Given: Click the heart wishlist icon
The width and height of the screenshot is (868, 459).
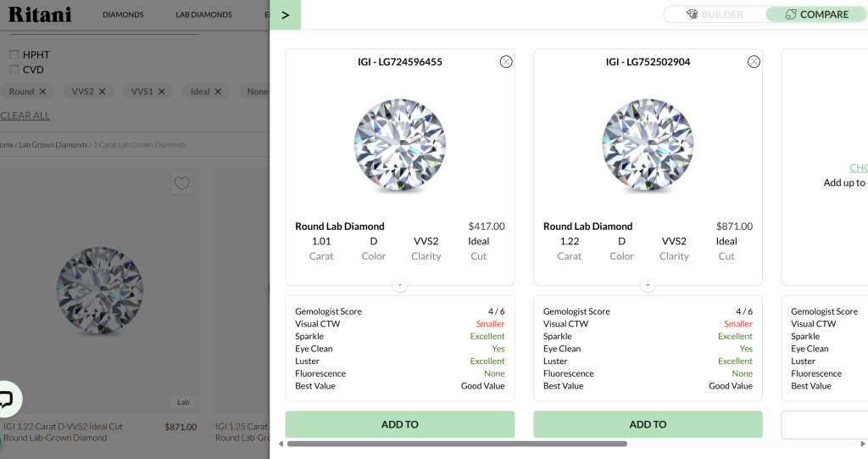Looking at the screenshot, I should tap(182, 183).
